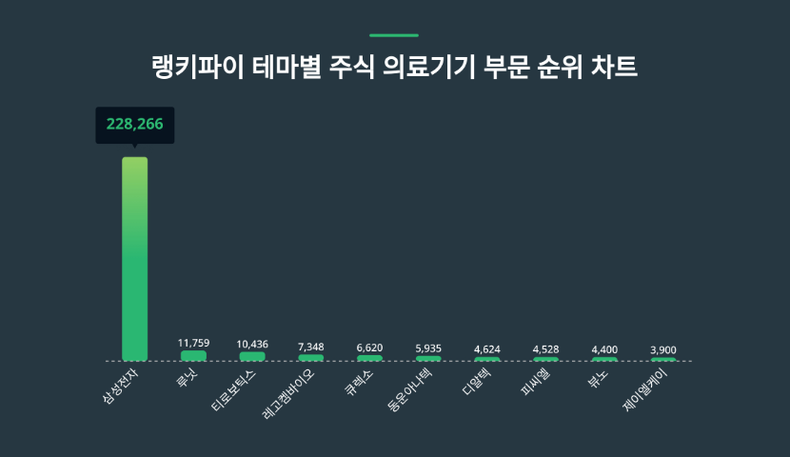Click the 제이엘케이 axis label
This screenshot has width=790, height=457.
[645, 390]
